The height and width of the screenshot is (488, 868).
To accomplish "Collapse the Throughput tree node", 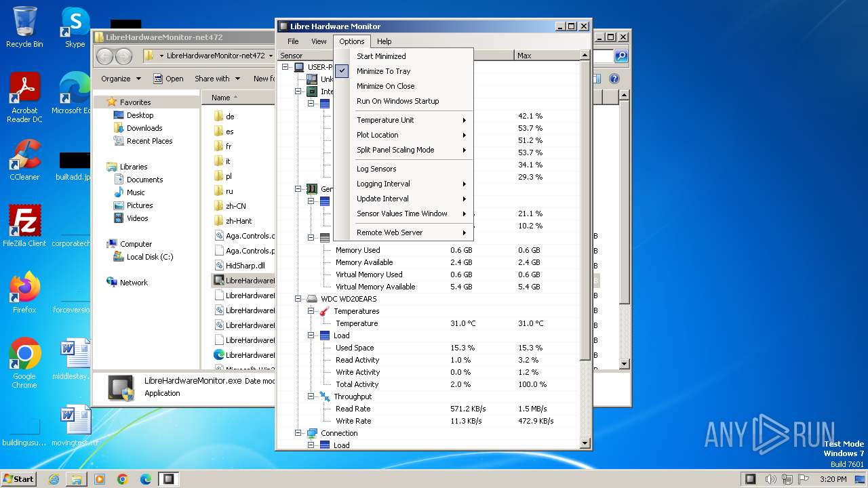I will pos(311,396).
